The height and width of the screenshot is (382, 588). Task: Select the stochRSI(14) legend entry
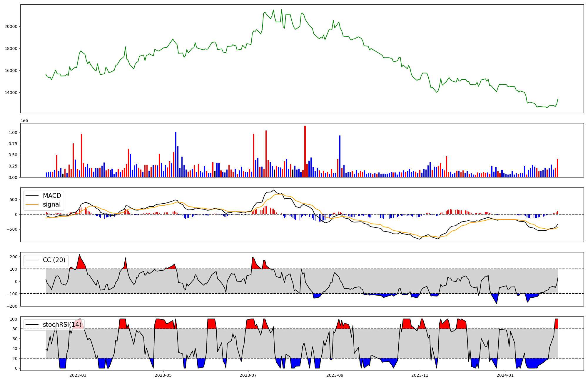click(x=62, y=325)
